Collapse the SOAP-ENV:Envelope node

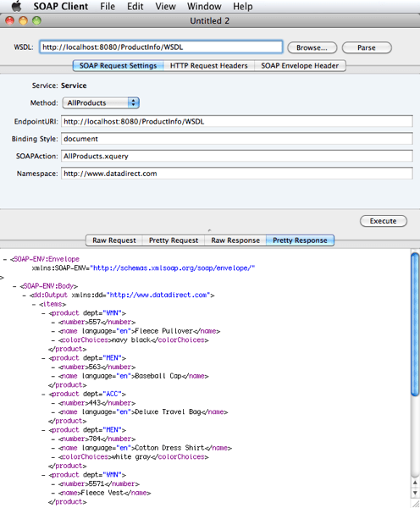pyautogui.click(x=5, y=260)
